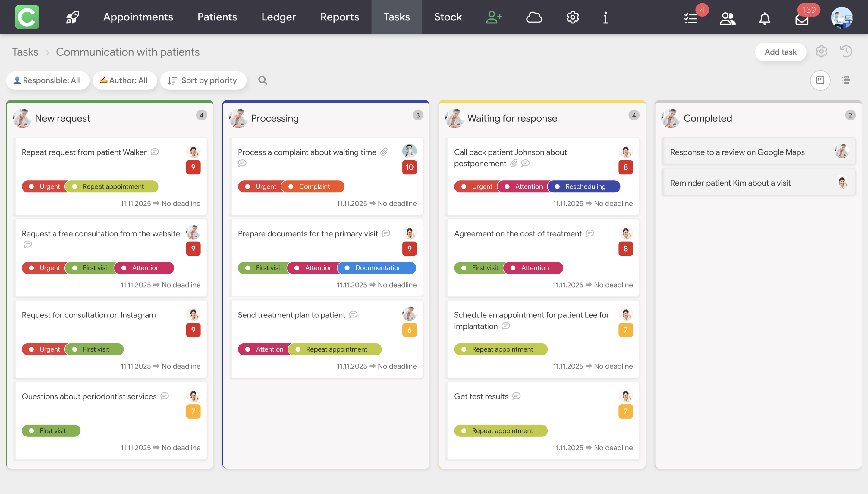Open board settings gear beside Add task
The image size is (868, 494).
821,52
